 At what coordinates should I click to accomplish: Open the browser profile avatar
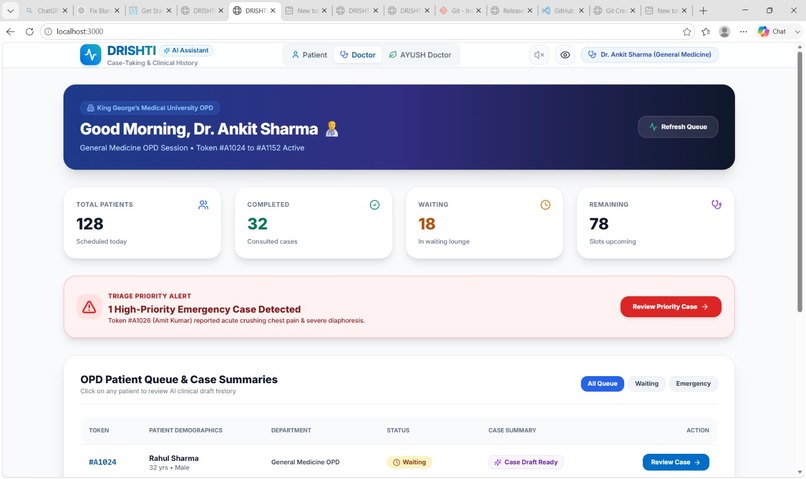click(725, 32)
